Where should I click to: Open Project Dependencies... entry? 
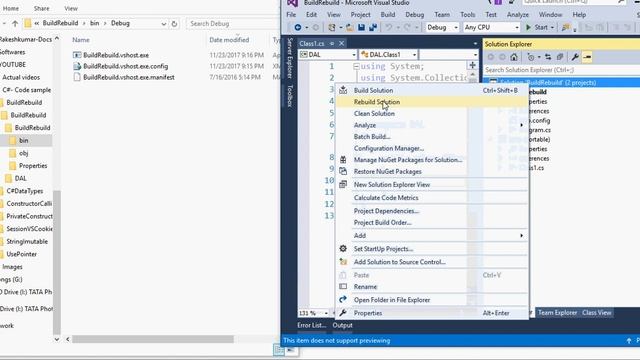(x=432, y=211)
